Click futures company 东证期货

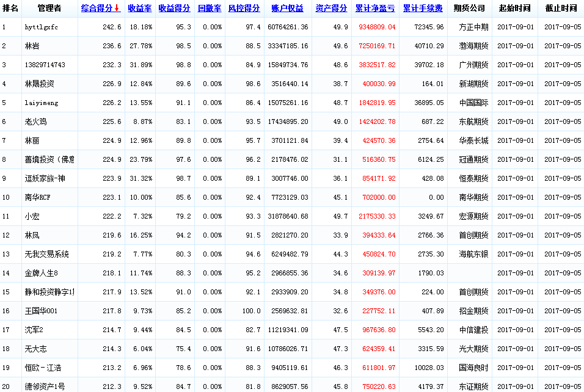[x=473, y=387]
